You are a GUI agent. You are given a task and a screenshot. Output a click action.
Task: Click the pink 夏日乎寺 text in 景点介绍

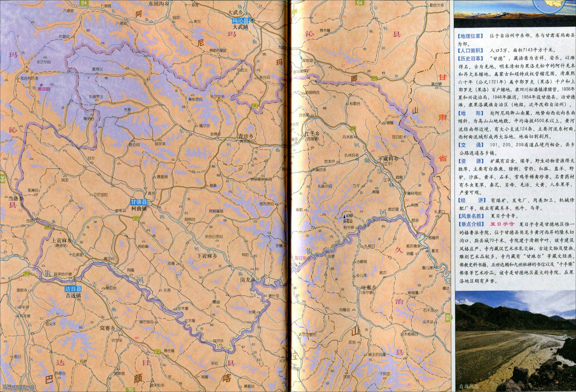[502, 224]
